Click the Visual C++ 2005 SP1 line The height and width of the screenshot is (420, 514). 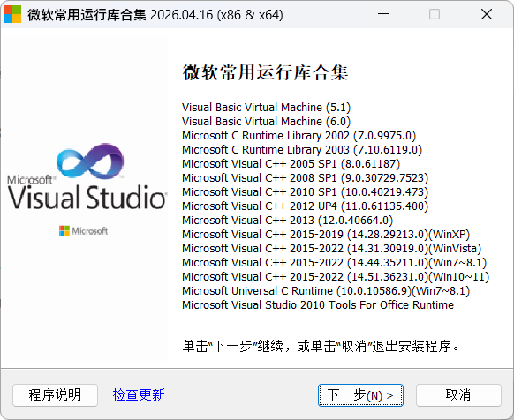pos(291,164)
